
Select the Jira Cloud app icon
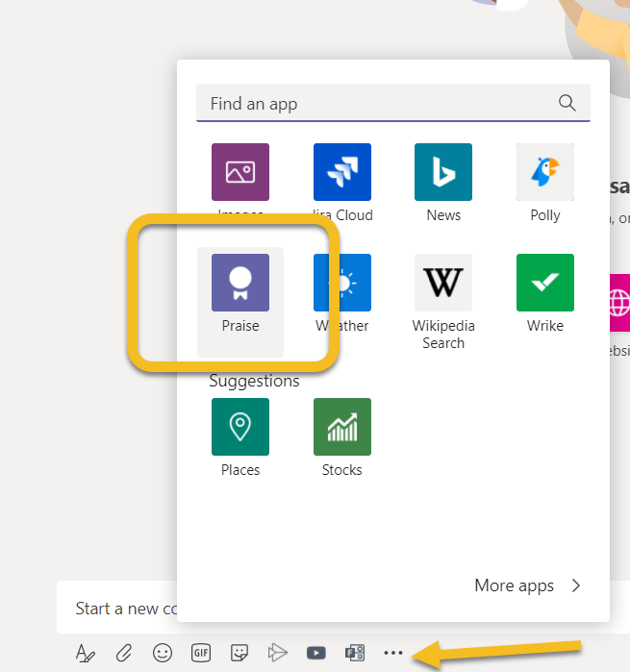point(342,173)
